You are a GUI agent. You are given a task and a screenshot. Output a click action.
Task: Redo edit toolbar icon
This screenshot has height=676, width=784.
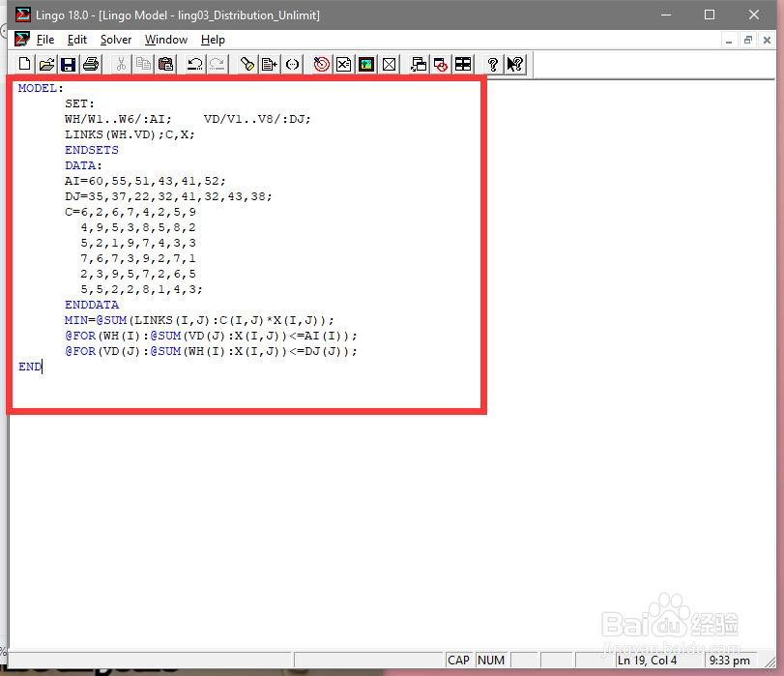217,64
